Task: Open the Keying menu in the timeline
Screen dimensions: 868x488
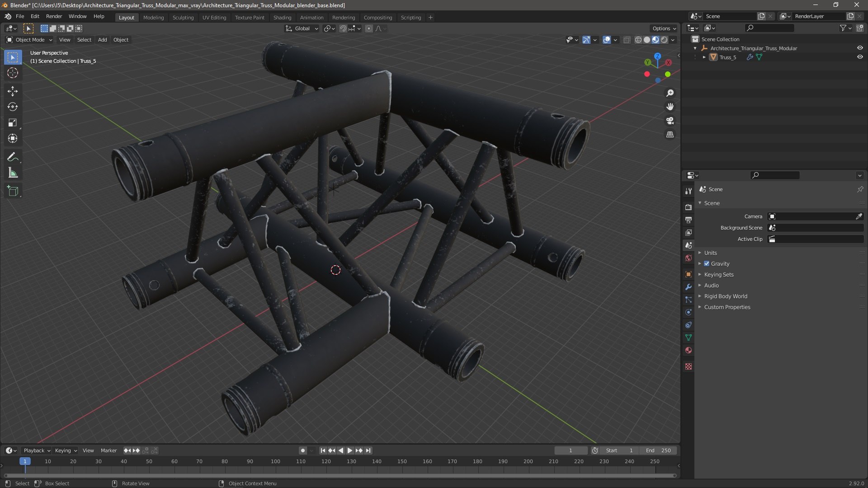Action: tap(66, 450)
